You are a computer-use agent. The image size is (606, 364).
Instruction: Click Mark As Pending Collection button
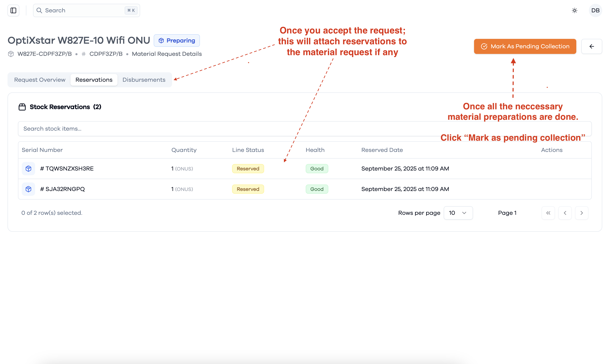coord(525,46)
